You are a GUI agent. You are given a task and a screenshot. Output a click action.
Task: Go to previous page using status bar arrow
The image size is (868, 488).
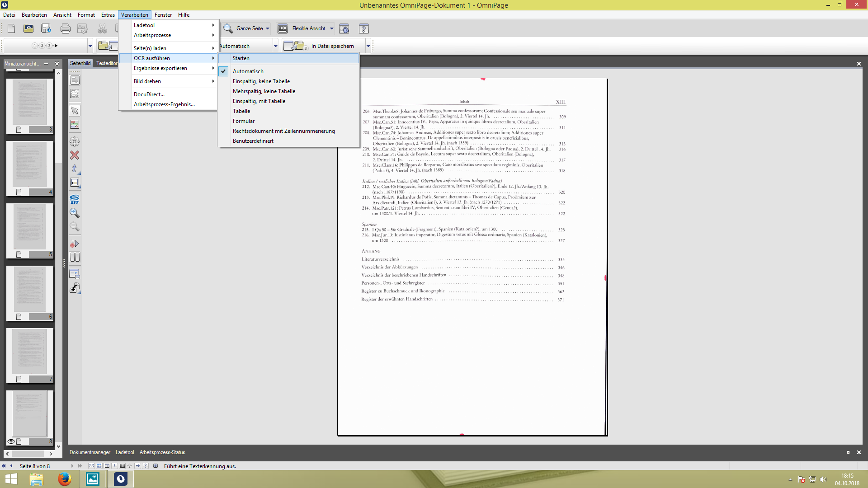click(x=11, y=466)
